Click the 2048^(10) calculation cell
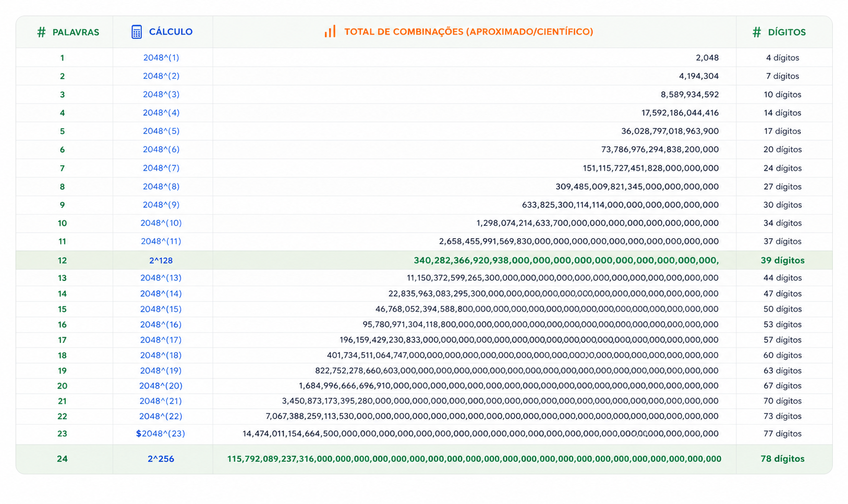Viewport: 848px width, 504px height. [161, 223]
